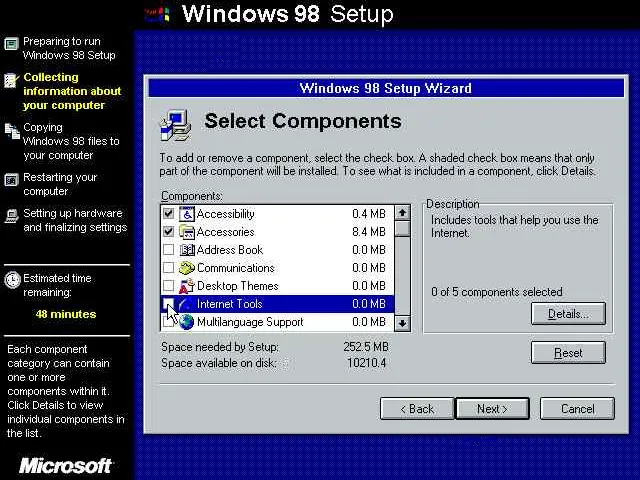This screenshot has width=640, height=480.
Task: Select the Communications row label
Action: [236, 268]
